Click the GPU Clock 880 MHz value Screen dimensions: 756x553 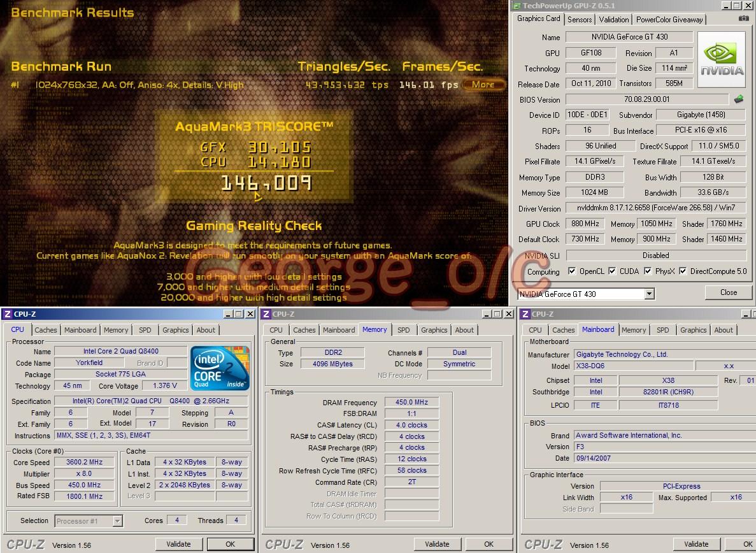tap(585, 224)
